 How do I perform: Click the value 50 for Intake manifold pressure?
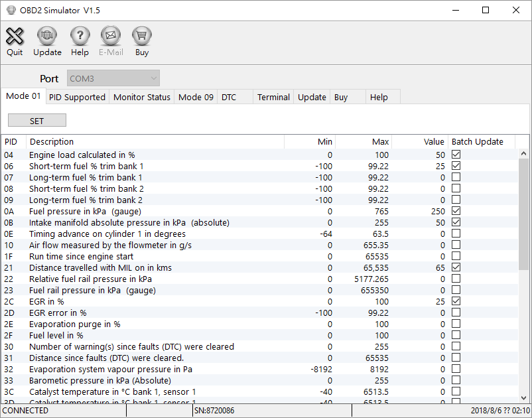[440, 222]
